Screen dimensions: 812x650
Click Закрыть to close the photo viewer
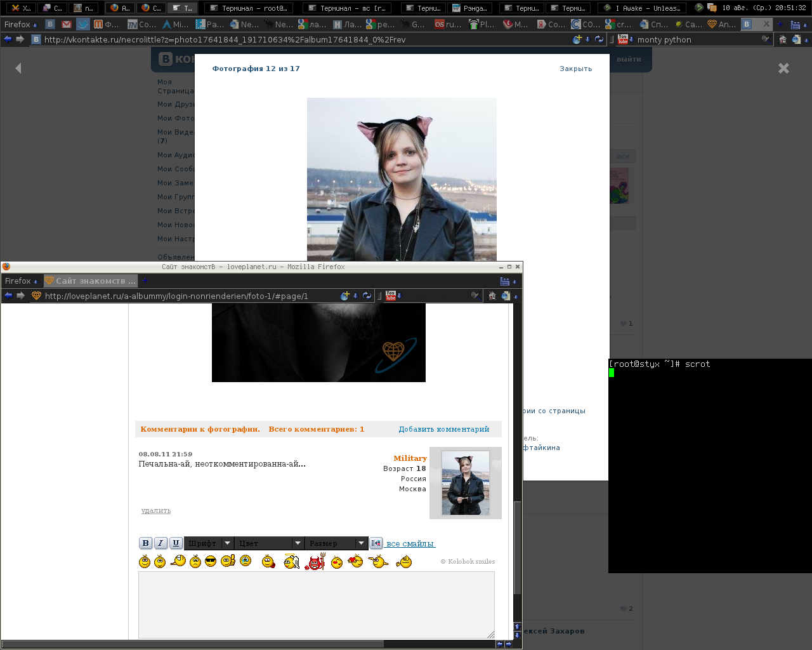click(575, 69)
